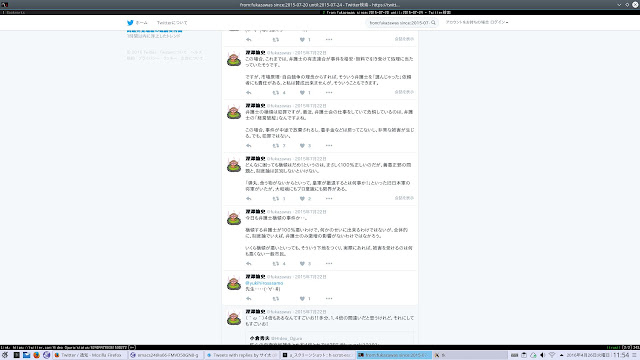Switch to the スクリーンショット taskbar window

(318, 356)
